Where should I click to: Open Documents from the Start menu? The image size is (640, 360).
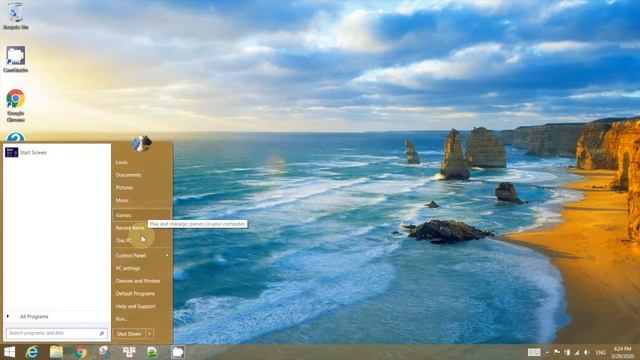[128, 175]
